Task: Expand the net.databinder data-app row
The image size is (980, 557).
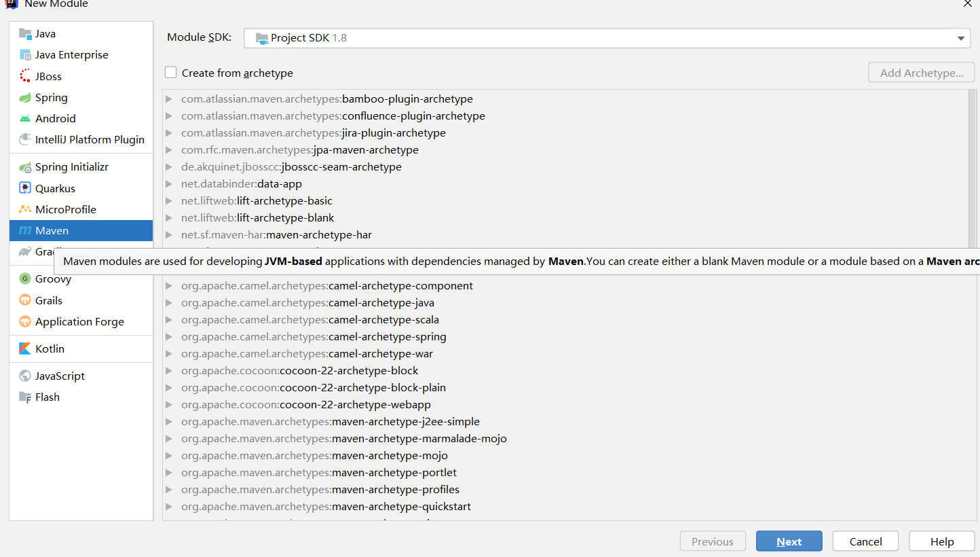Action: 169,184
